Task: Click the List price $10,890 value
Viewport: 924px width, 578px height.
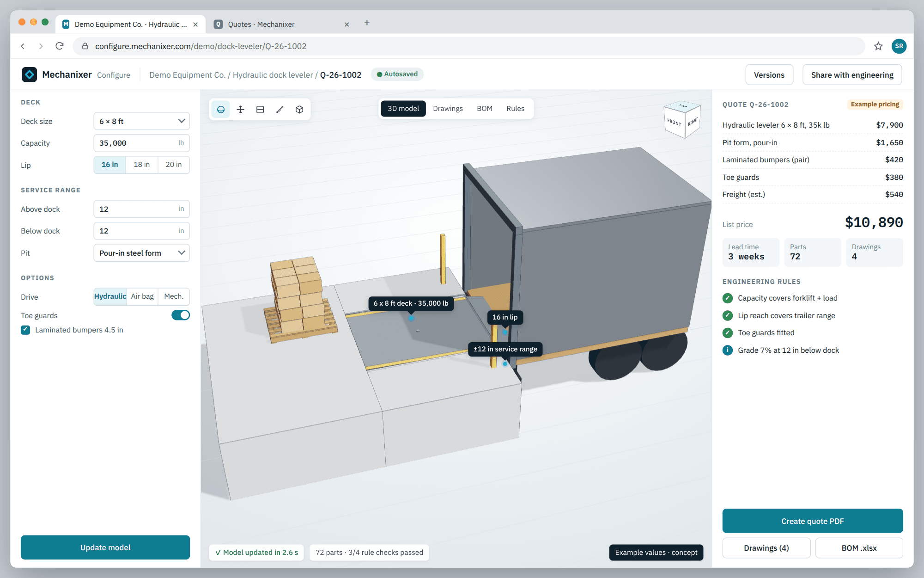Action: (874, 222)
